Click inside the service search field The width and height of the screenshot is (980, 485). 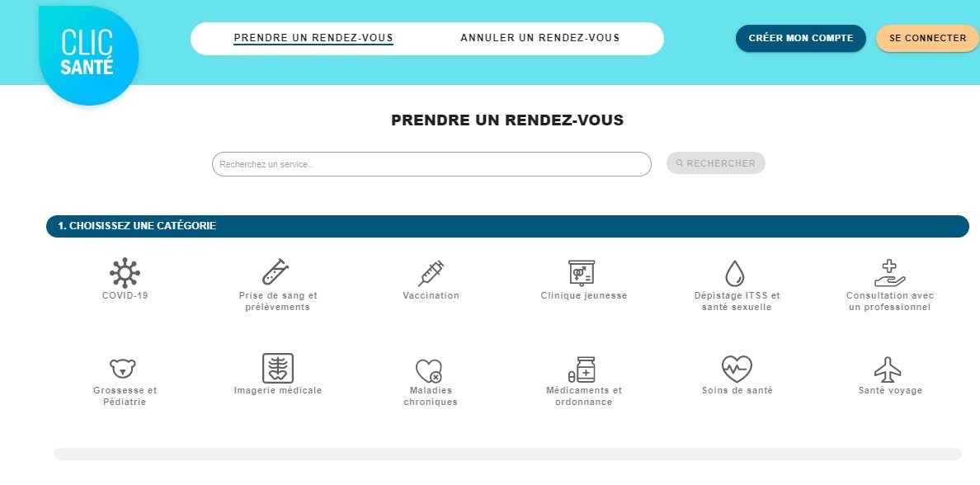[431, 163]
